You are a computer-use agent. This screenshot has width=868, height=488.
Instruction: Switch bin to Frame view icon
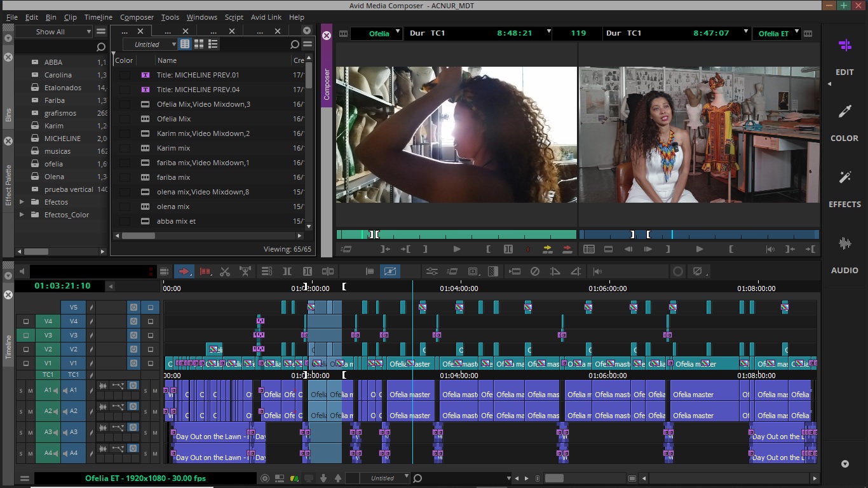(x=199, y=44)
